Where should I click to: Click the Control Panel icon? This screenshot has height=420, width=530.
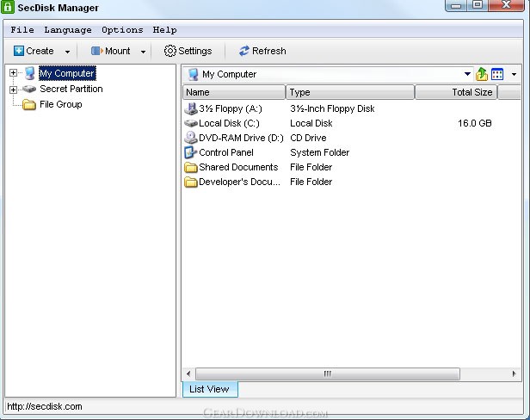(x=190, y=152)
